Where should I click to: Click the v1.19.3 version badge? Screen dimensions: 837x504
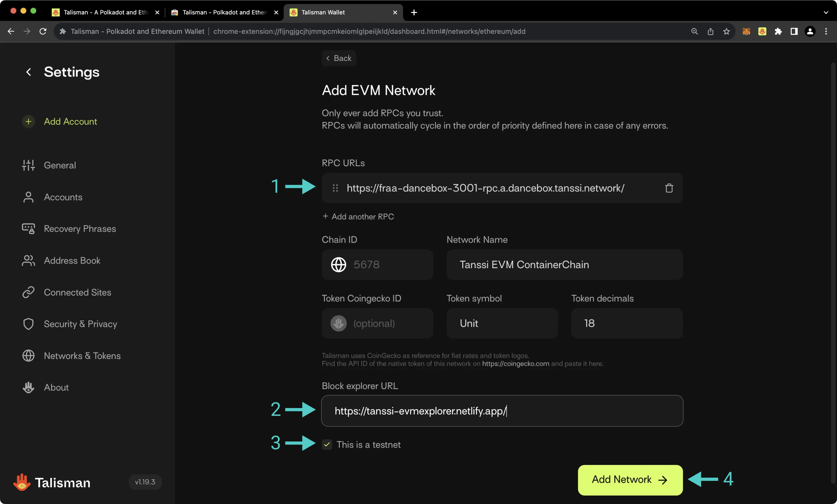(145, 482)
